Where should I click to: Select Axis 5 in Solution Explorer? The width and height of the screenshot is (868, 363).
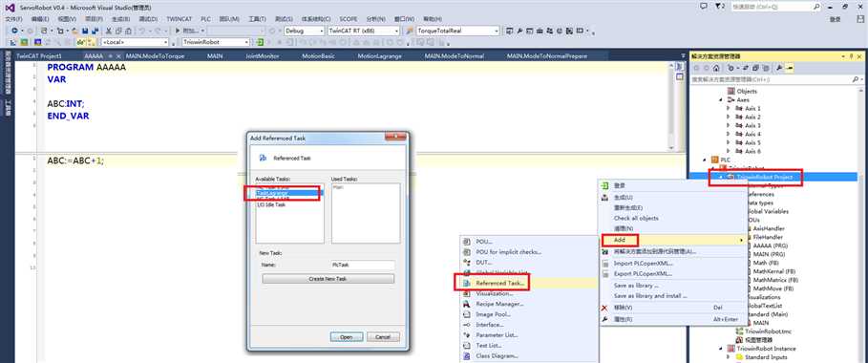752,142
